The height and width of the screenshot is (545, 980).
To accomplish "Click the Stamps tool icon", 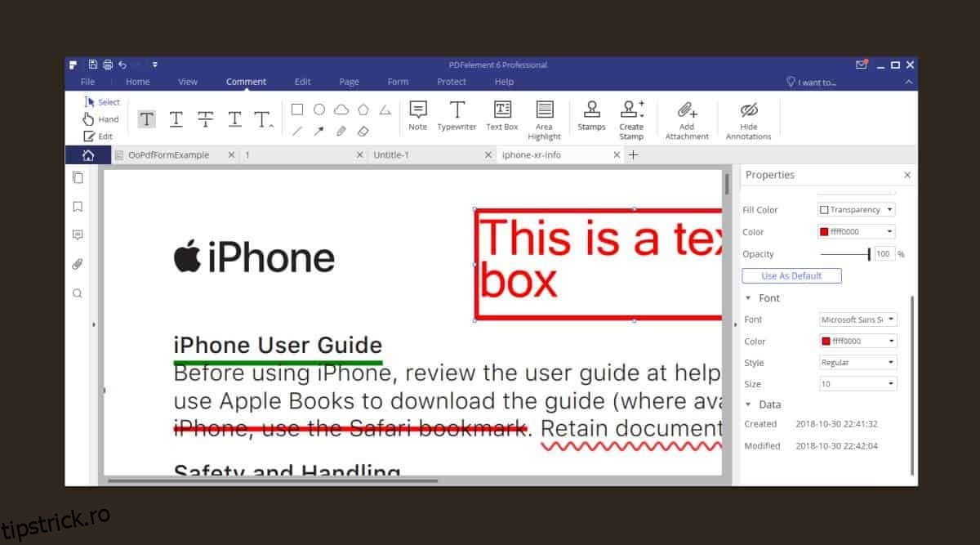I will pyautogui.click(x=591, y=115).
